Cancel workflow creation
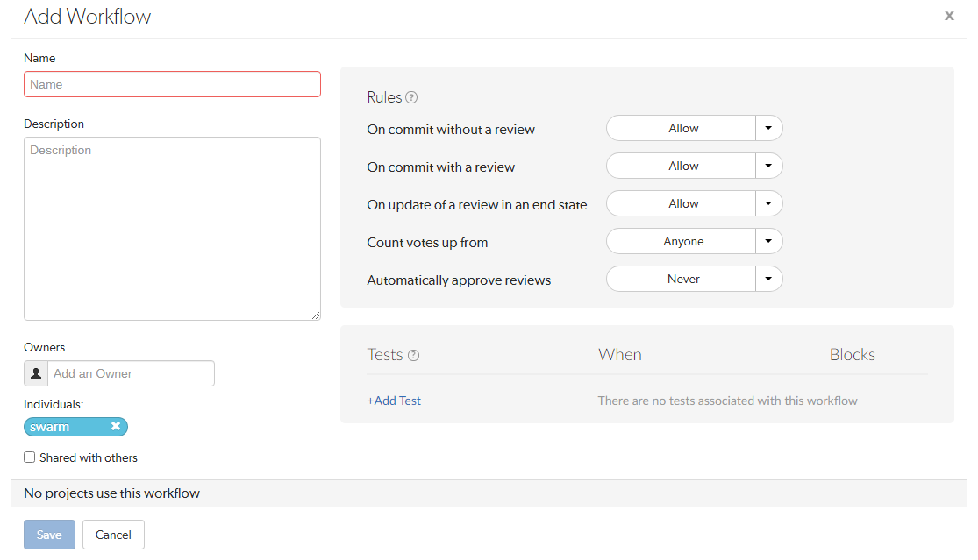978x560 pixels. tap(113, 535)
